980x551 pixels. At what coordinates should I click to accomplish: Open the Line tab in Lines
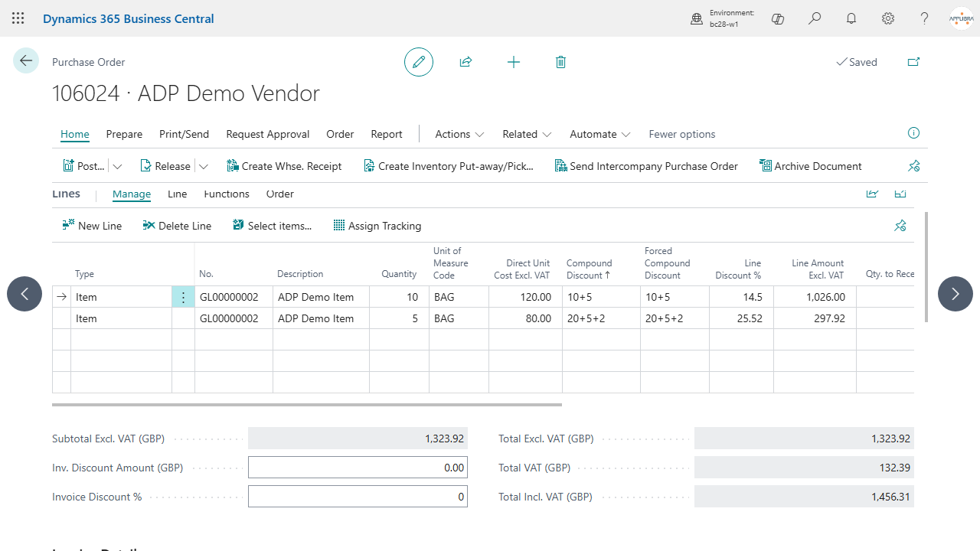(178, 194)
